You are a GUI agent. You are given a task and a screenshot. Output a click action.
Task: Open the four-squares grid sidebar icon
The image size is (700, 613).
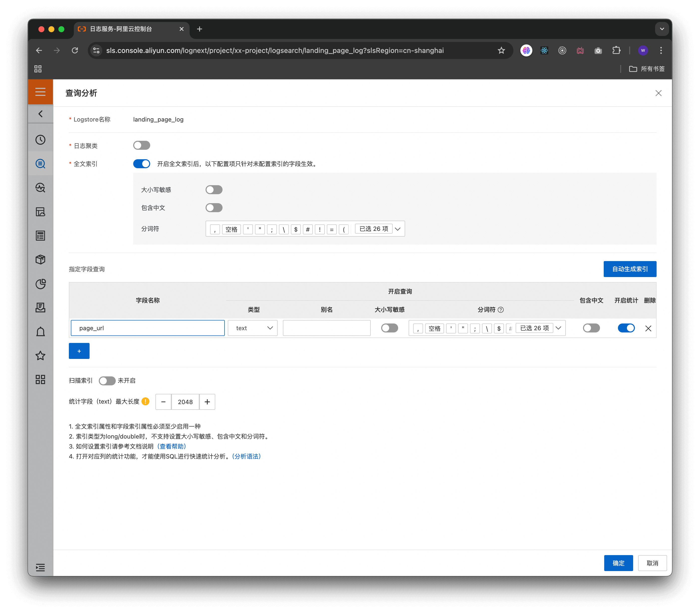(x=40, y=379)
